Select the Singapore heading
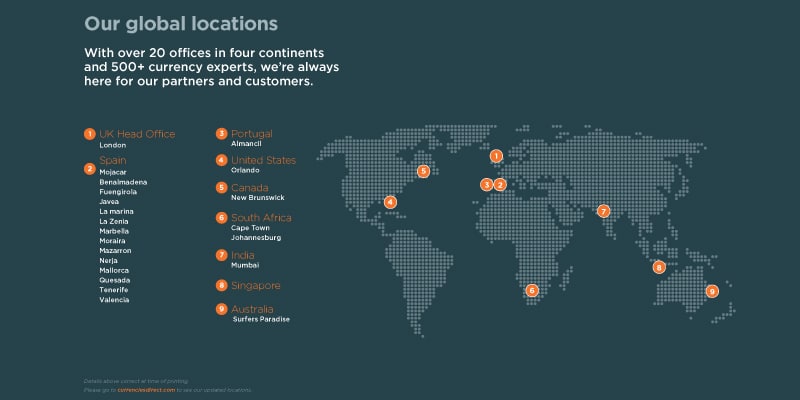Screen dimensions: 800x400 (x=256, y=286)
